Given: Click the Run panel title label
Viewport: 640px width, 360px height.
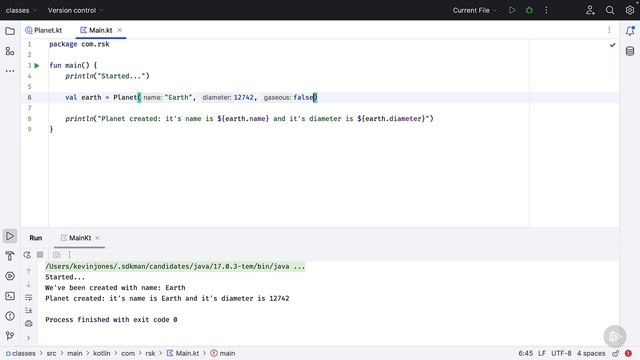Looking at the screenshot, I should [36, 238].
